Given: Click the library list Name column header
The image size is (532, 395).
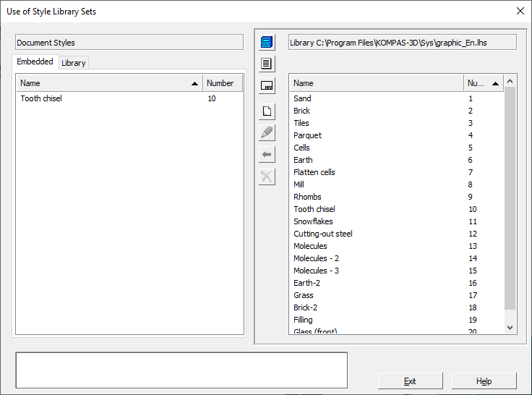Looking at the screenshot, I should click(x=376, y=83).
